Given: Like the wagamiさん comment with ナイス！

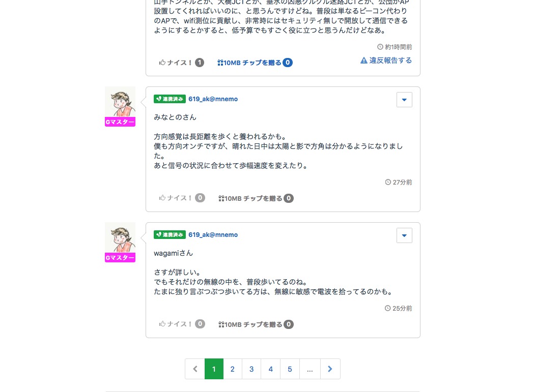Looking at the screenshot, I should (176, 324).
